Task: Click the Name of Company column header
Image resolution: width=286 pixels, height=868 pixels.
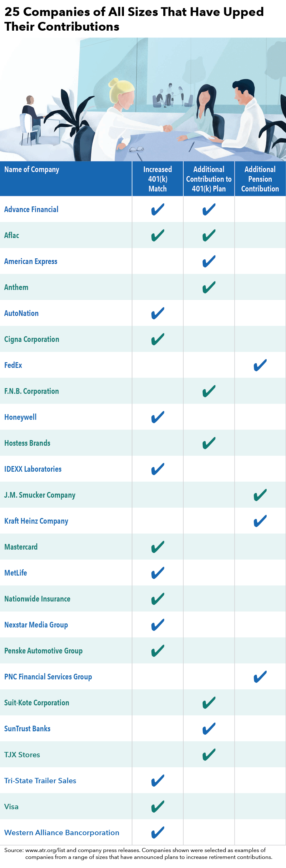Action: pos(32,170)
